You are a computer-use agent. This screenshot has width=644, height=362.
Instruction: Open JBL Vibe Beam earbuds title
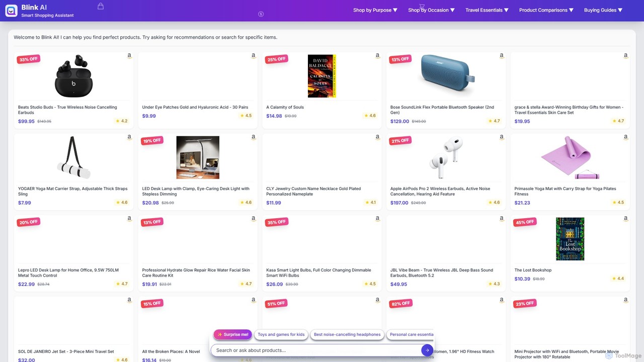(x=442, y=273)
